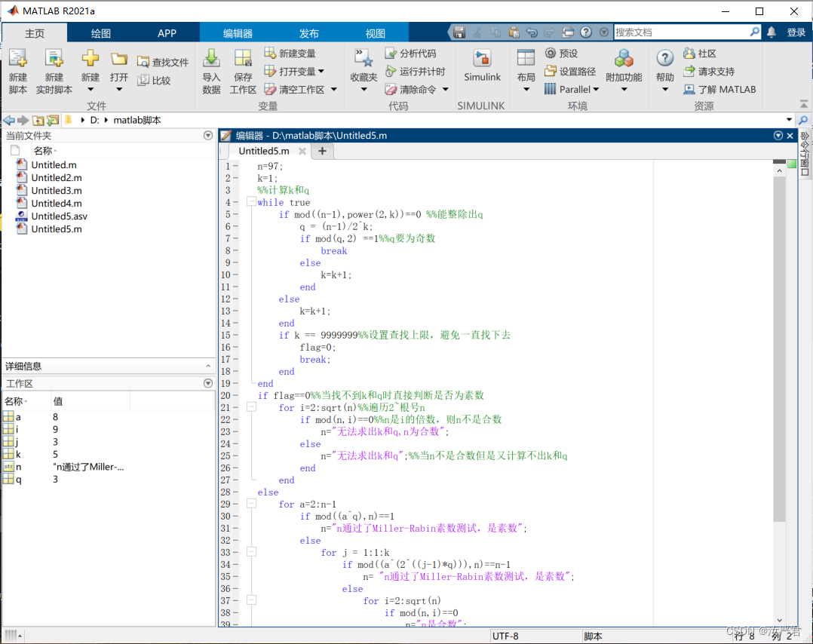Open the 当前文件夹 panel actions menu
This screenshot has width=813, height=644.
coord(208,135)
